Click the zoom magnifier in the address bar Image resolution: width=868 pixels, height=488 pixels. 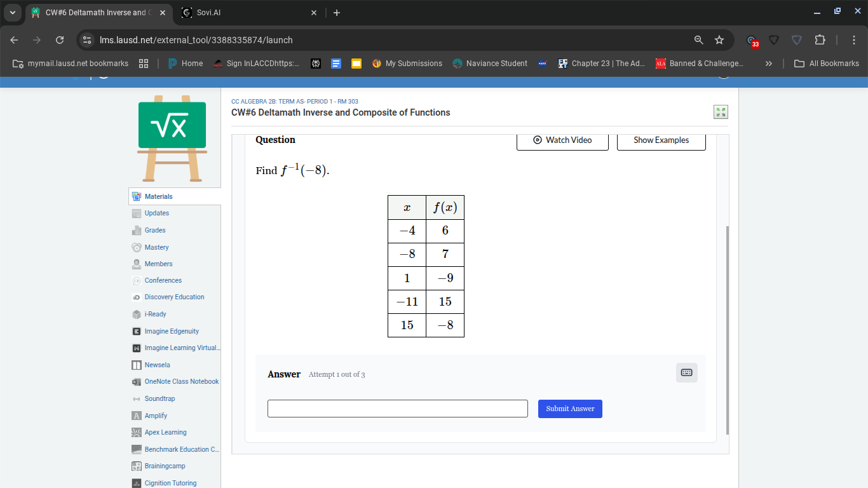tap(698, 39)
